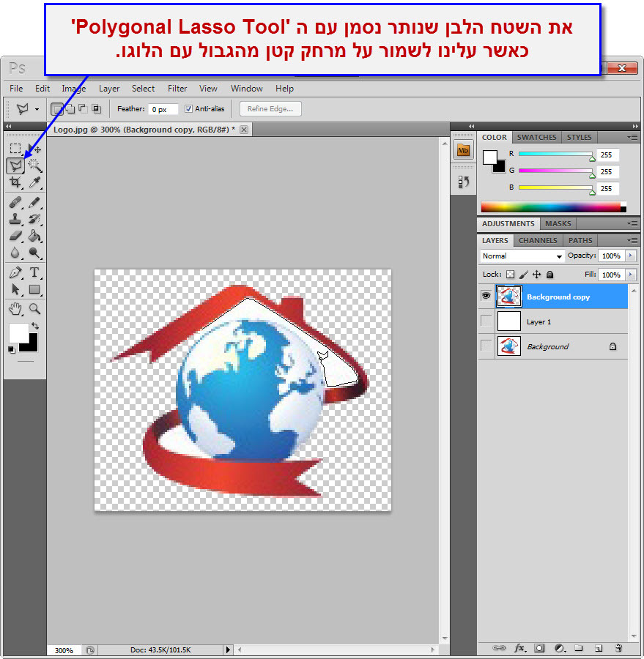Click the Refine Edge button

[x=270, y=109]
